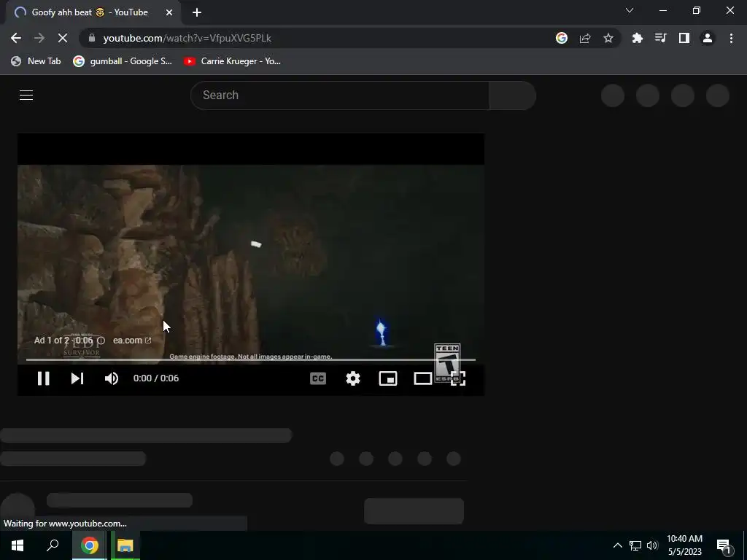The height and width of the screenshot is (560, 747).
Task: Focus the YouTube Search field
Action: [340, 96]
